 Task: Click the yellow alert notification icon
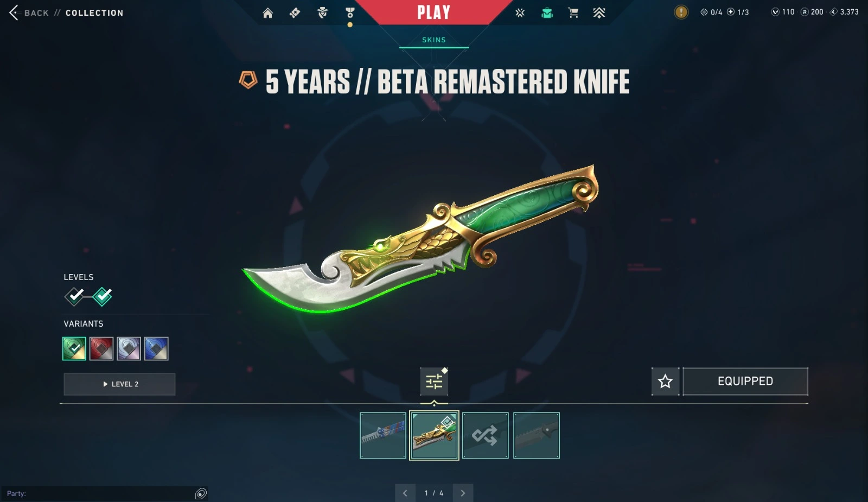(681, 12)
